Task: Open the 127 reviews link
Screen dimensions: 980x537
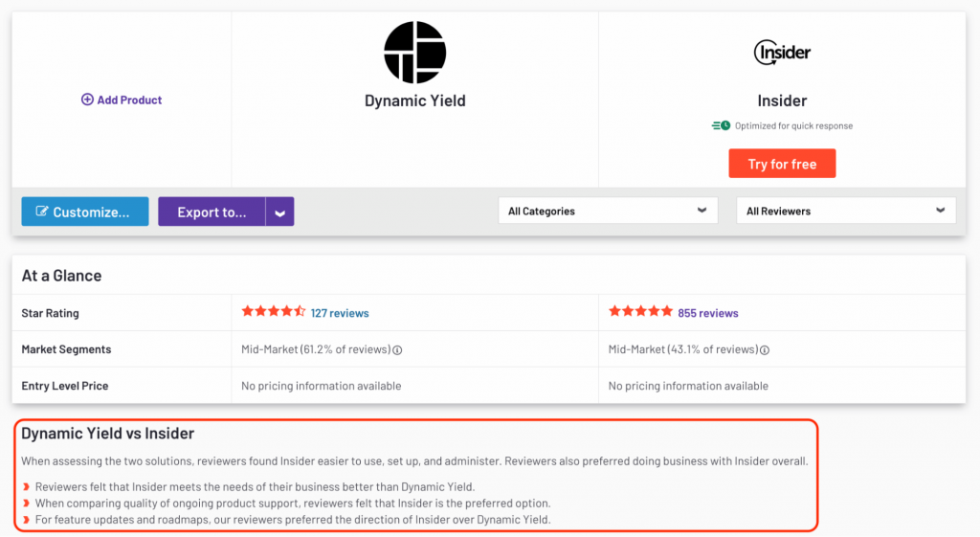Action: click(340, 313)
